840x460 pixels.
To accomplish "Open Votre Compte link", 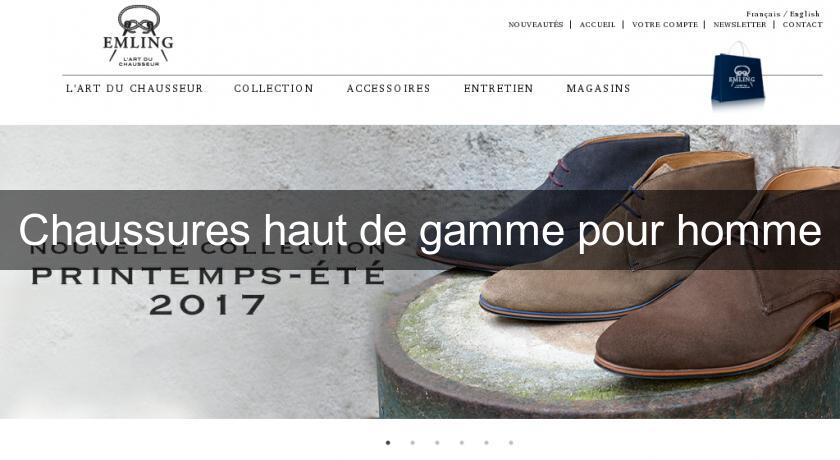I will point(665,25).
